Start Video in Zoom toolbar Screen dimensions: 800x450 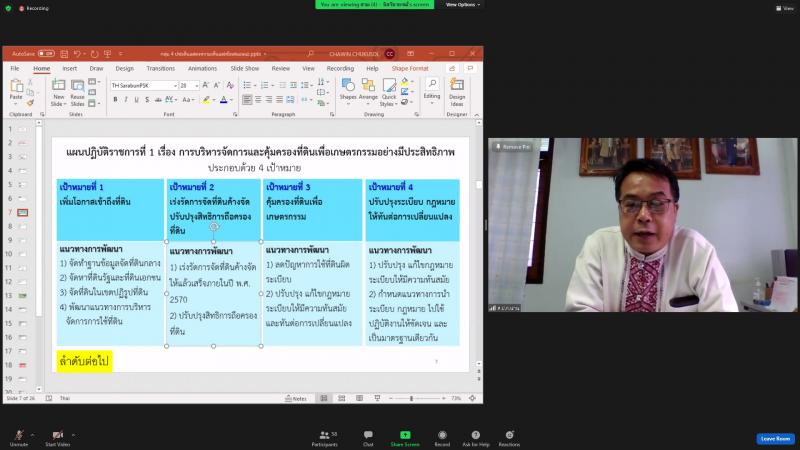[58, 438]
